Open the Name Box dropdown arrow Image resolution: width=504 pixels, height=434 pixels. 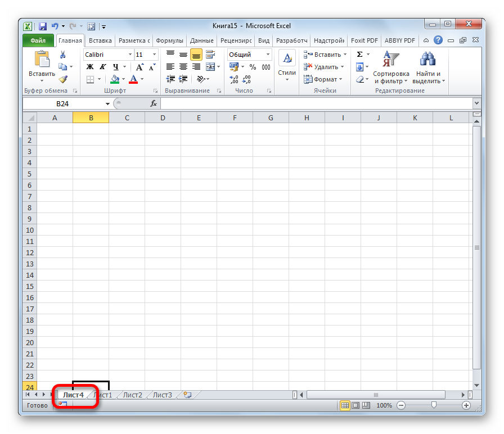coord(108,104)
